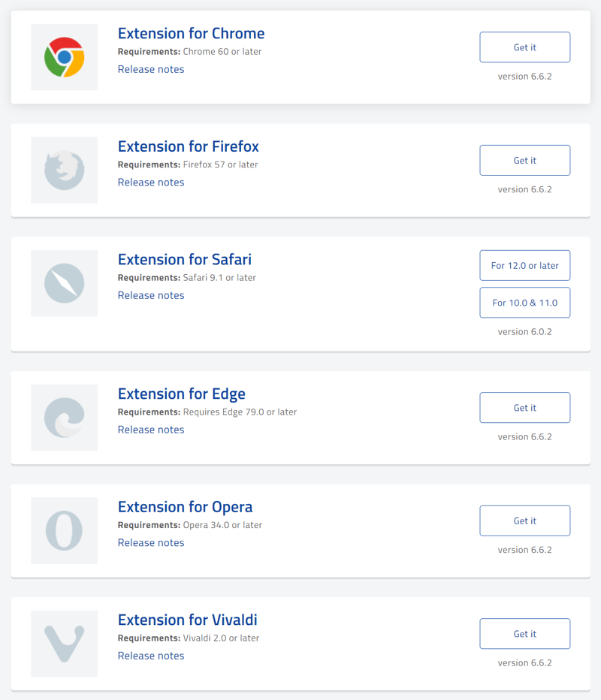
Task: Click the 'Extension for Chrome' heading
Action: tap(191, 34)
